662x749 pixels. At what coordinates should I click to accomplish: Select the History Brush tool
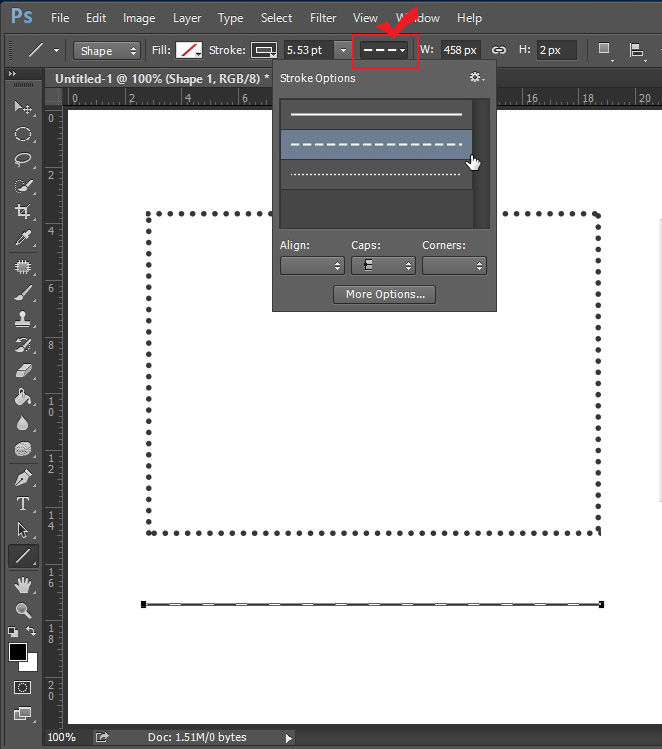coord(23,344)
